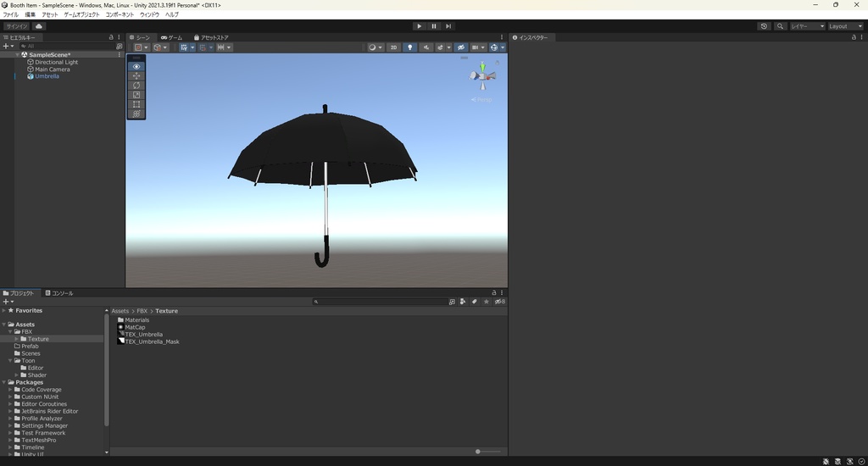
Task: Open the global search magnifier icon
Action: [x=780, y=26]
